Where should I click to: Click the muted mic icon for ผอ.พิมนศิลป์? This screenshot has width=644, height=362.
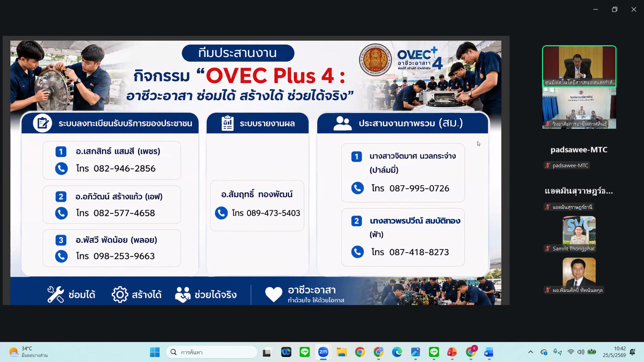coord(548,290)
